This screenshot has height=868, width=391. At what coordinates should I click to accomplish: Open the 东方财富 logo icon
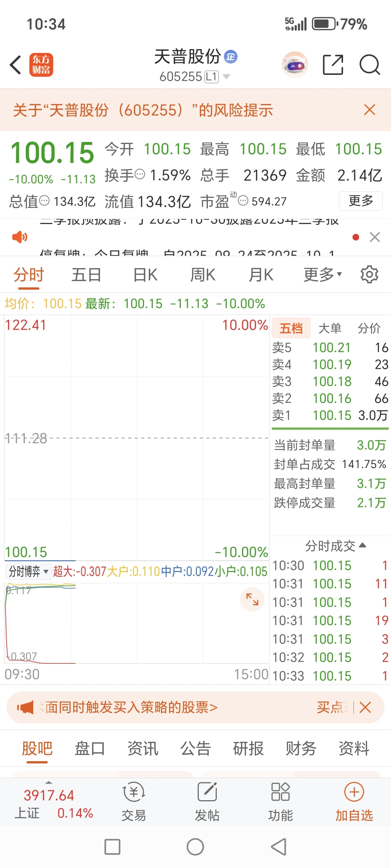click(41, 65)
